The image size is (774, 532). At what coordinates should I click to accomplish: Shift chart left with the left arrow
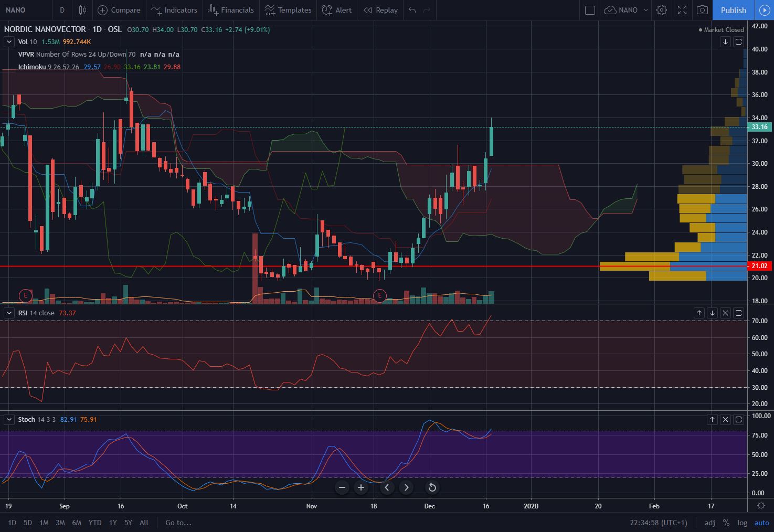[x=387, y=487]
